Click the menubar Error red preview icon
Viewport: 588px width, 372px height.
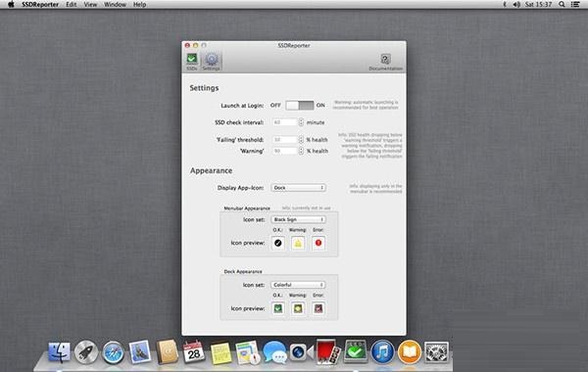[318, 243]
